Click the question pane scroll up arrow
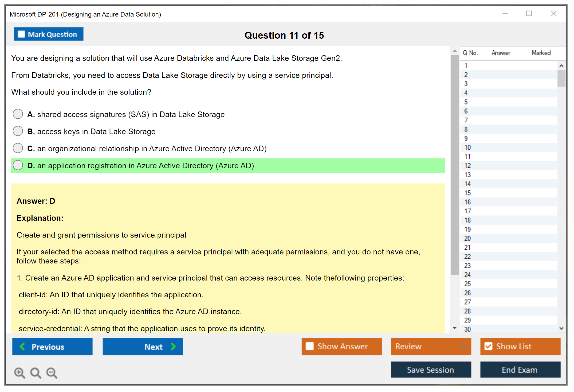 tap(454, 51)
